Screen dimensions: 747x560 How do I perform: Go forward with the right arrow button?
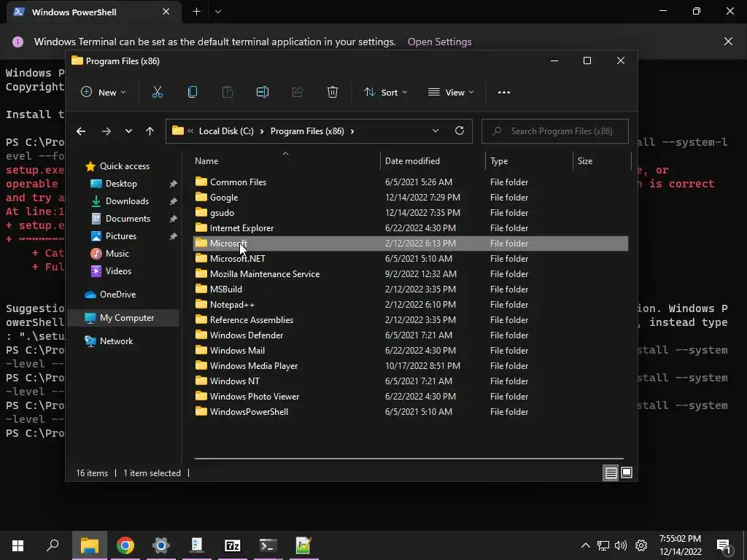click(x=107, y=131)
